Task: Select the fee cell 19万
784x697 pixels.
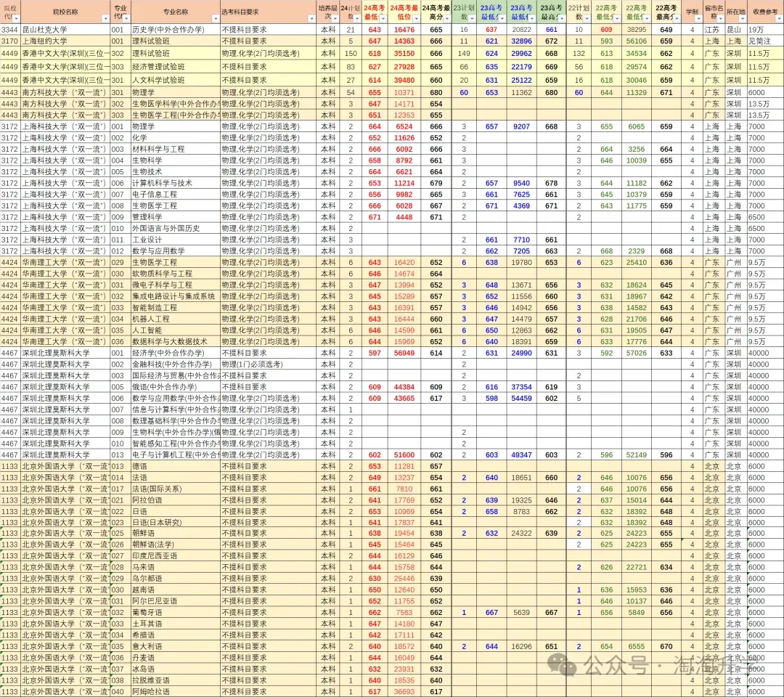Action: pyautogui.click(x=765, y=30)
